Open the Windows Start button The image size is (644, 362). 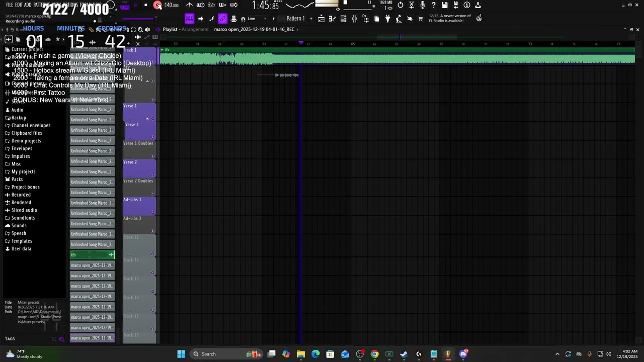tap(181, 354)
